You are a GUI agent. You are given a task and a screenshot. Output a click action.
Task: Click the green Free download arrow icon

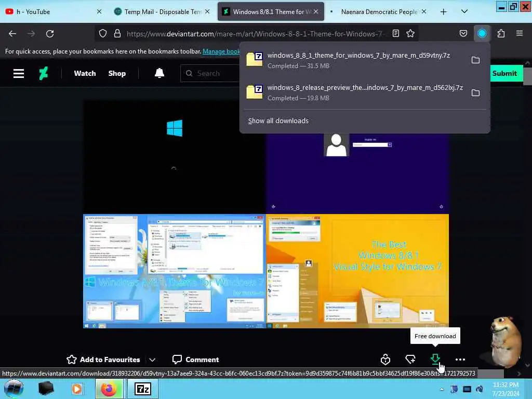pyautogui.click(x=435, y=359)
